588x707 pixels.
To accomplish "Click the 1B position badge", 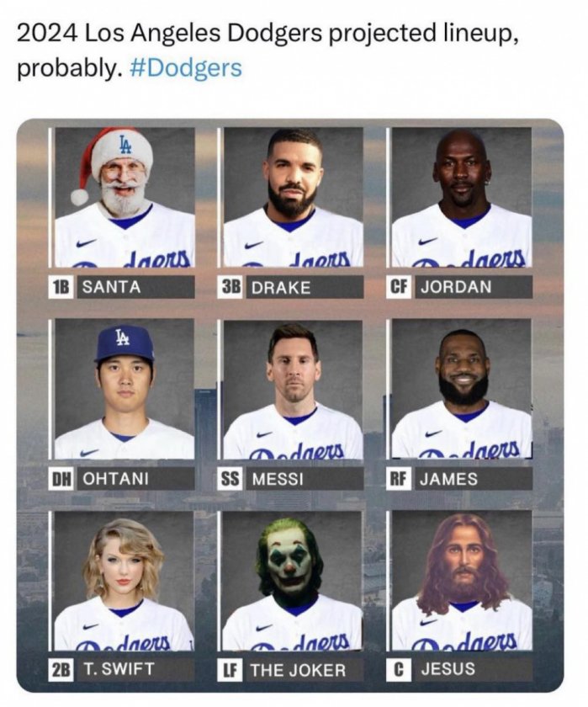I will point(61,287).
